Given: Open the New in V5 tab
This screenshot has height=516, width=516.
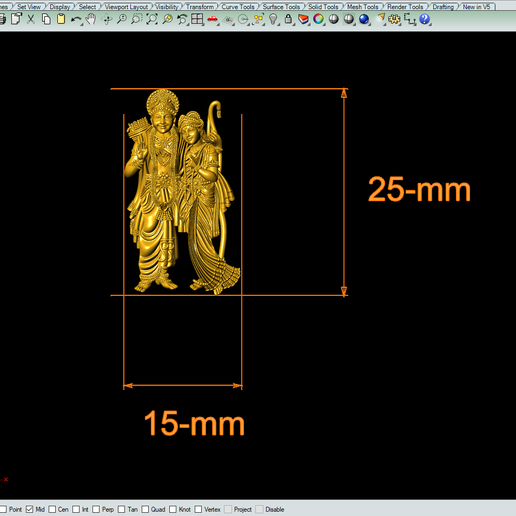Looking at the screenshot, I should pyautogui.click(x=476, y=6).
